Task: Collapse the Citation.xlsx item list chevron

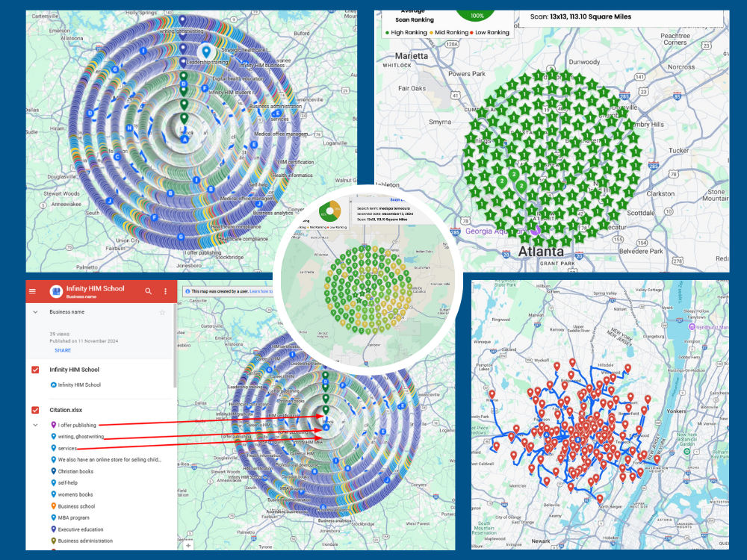Action: pyautogui.click(x=35, y=425)
